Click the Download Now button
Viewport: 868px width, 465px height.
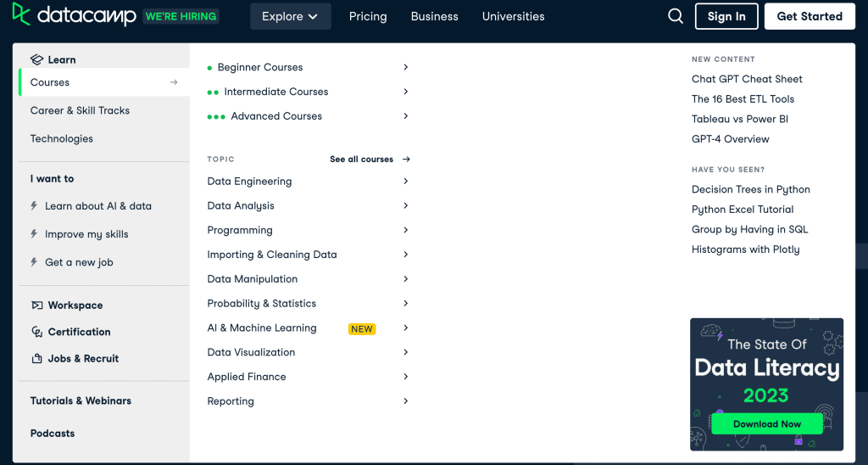[x=766, y=424]
